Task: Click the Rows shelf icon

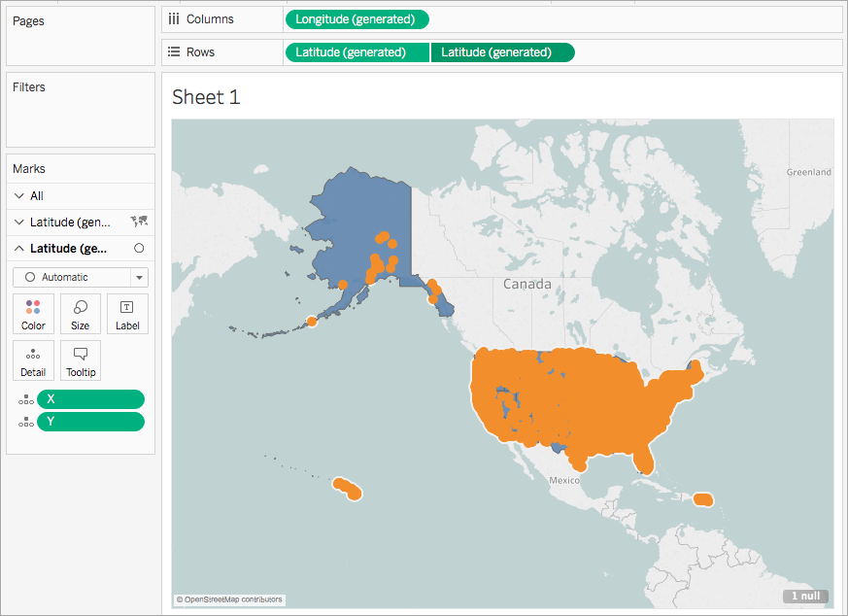Action: pos(173,51)
